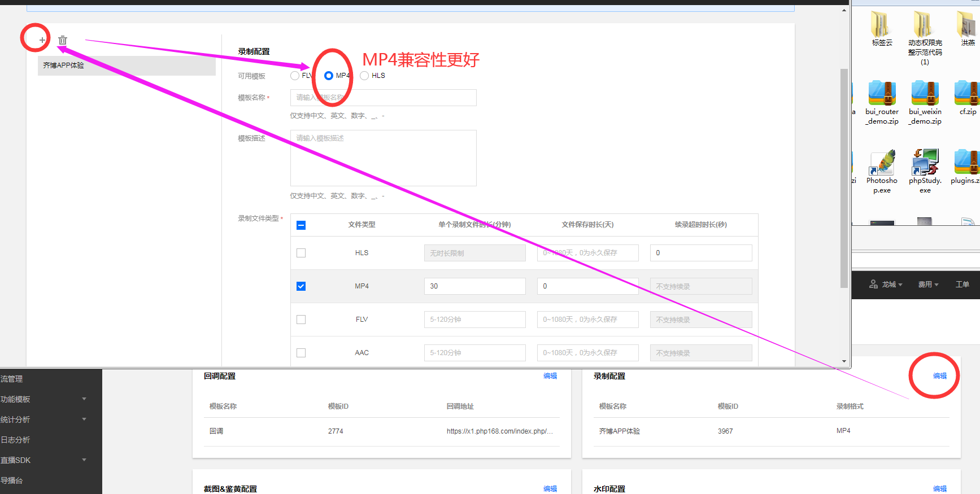
Task: Check the FLV file type checkbox
Action: tap(301, 320)
